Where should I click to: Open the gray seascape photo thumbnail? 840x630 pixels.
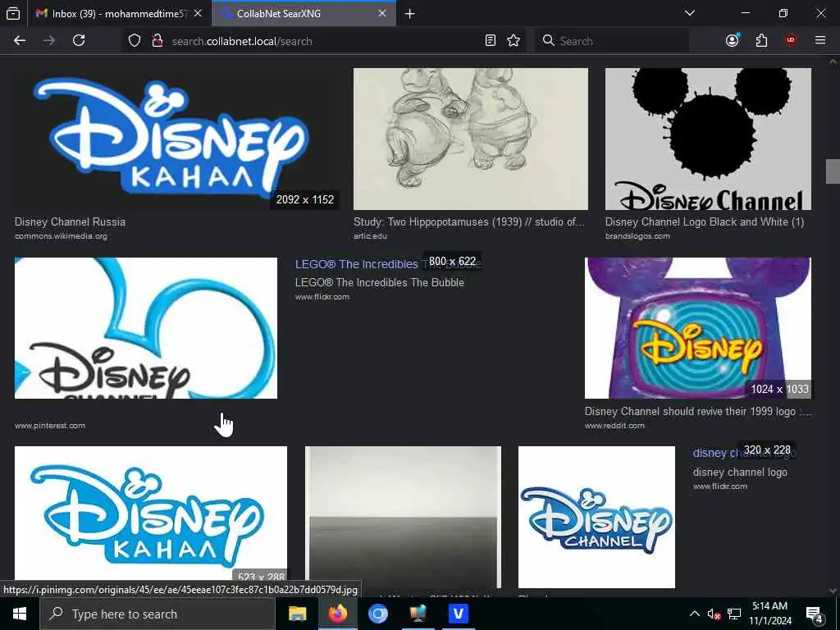[403, 517]
